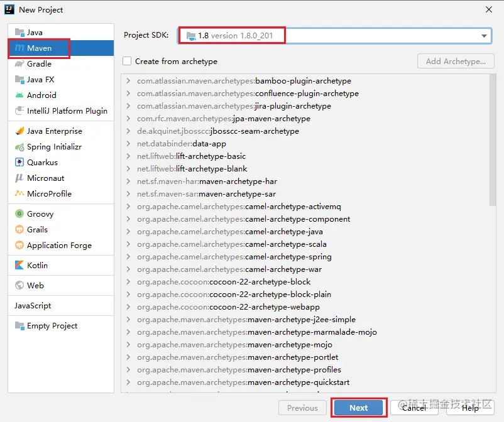The height and width of the screenshot is (422, 504).
Task: Select camel-archetype-component row
Action: (305, 219)
